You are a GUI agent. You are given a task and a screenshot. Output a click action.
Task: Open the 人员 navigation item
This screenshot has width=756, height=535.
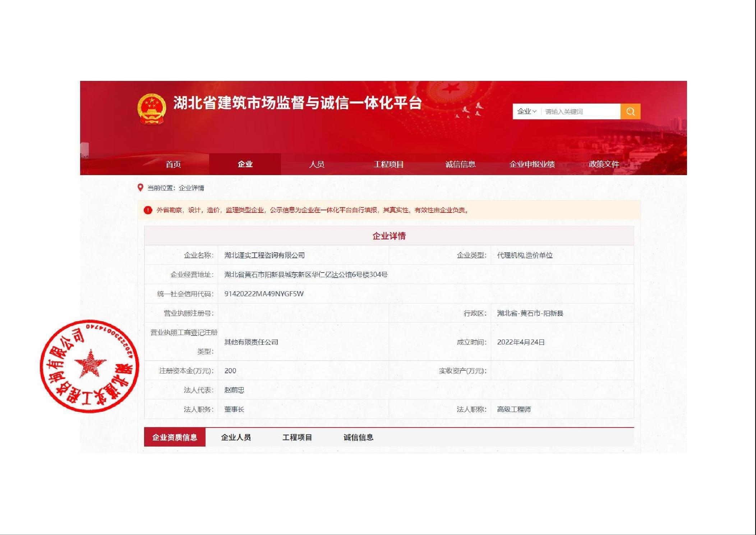point(317,164)
